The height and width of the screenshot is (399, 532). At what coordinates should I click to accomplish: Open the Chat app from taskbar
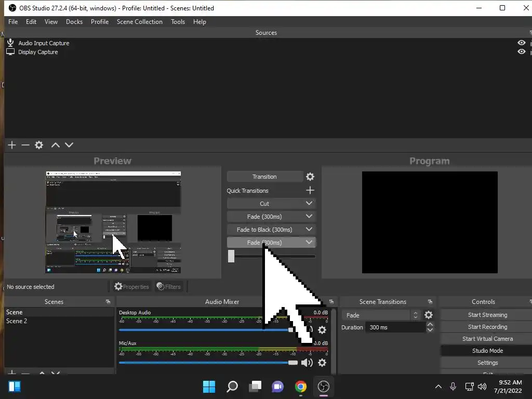click(277, 387)
